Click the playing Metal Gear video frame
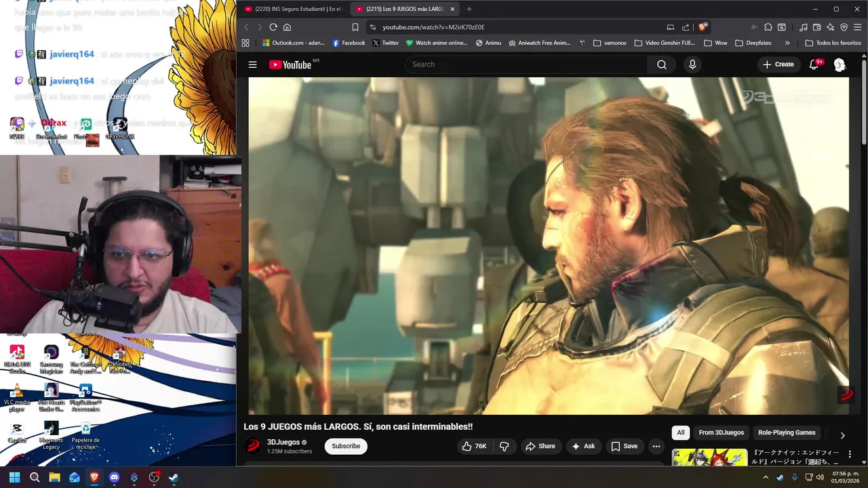Viewport: 868px width, 488px height. pyautogui.click(x=549, y=245)
